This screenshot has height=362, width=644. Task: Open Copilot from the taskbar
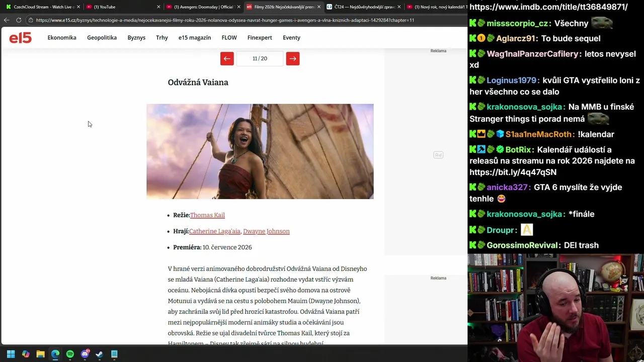[26, 354]
